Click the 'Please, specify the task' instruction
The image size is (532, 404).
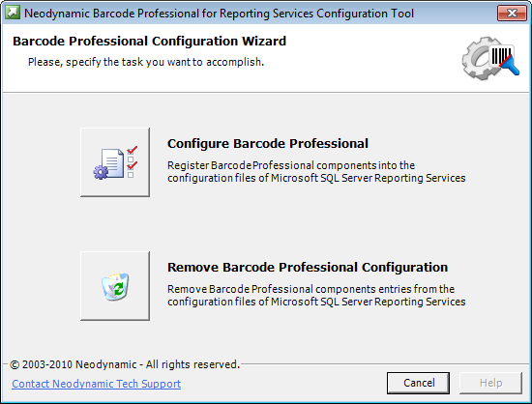click(146, 62)
